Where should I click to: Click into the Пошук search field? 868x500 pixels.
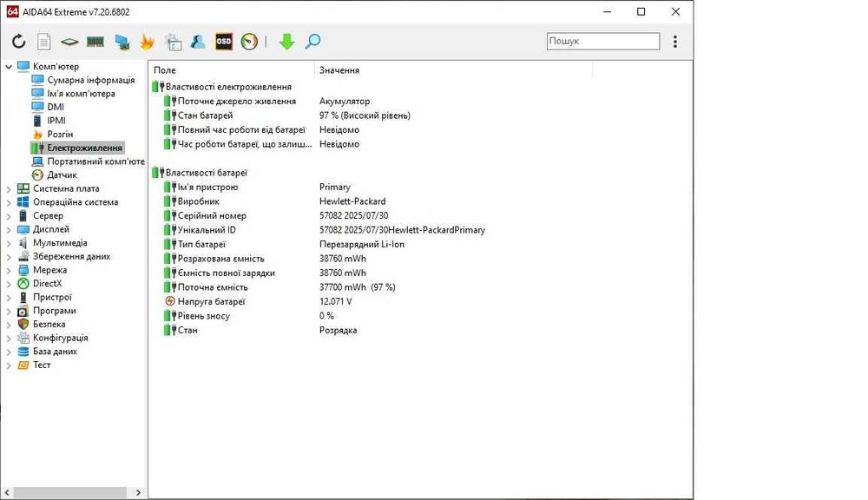click(x=603, y=41)
